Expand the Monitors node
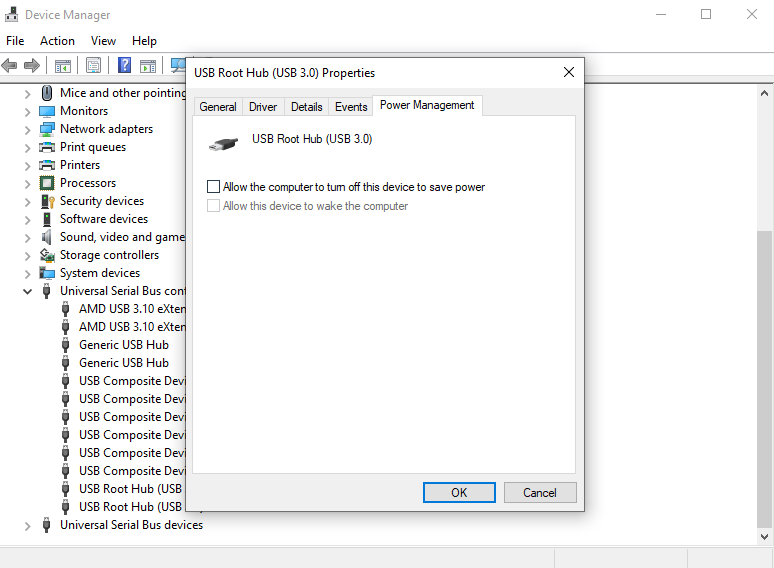This screenshot has height=568, width=774. coord(28,112)
